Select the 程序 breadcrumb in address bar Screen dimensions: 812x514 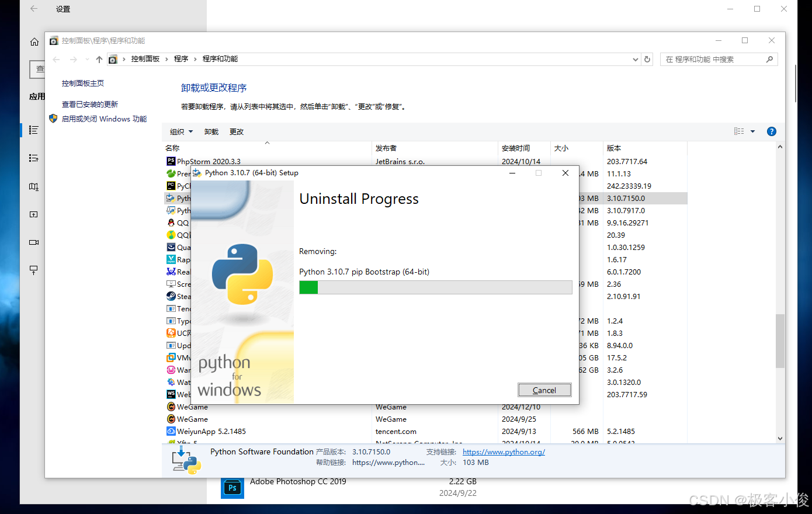(x=181, y=59)
